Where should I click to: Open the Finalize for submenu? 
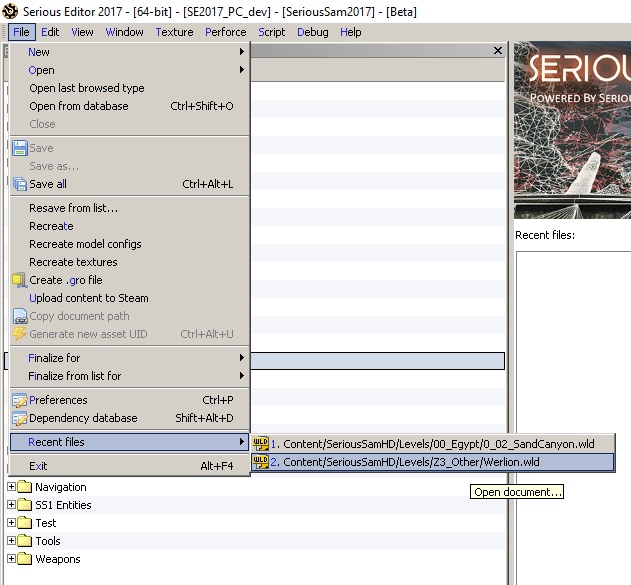129,358
